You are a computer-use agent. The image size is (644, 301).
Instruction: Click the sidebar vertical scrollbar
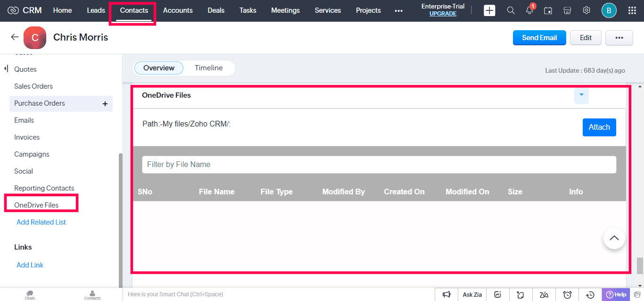coord(120,219)
